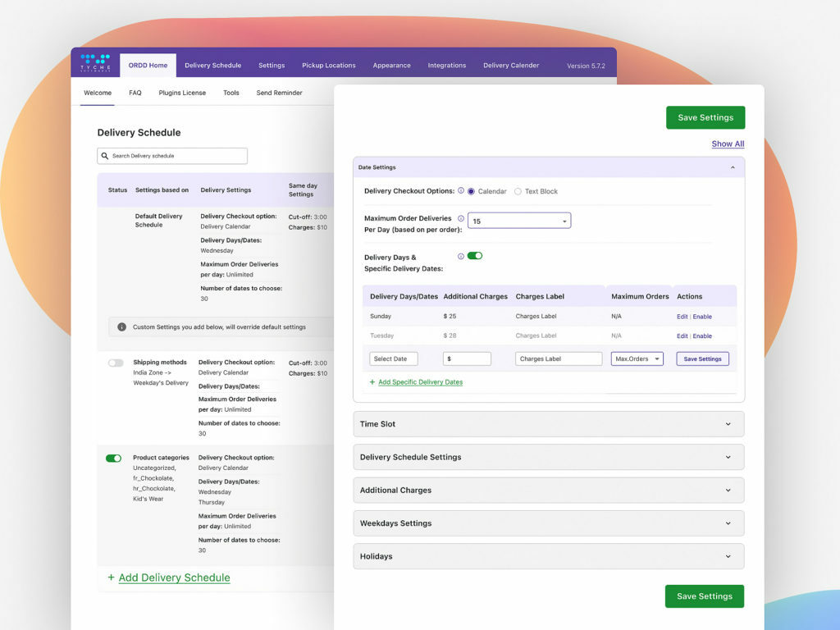The height and width of the screenshot is (630, 840).
Task: Click the Tyche Softwares logo
Action: click(95, 63)
